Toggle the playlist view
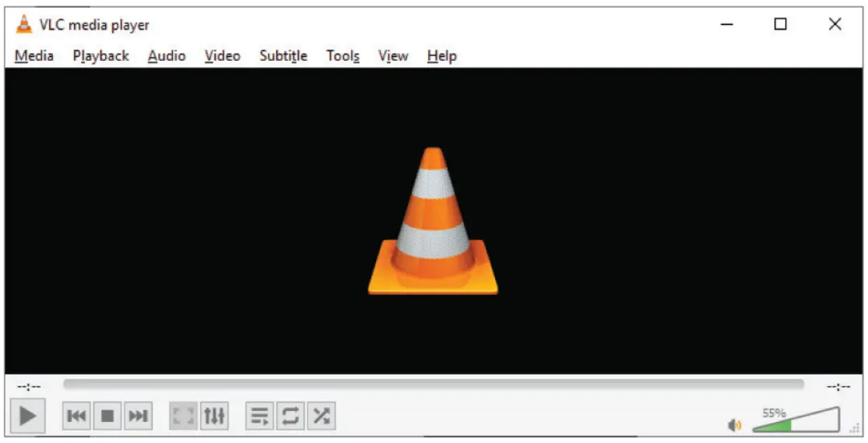 [260, 416]
